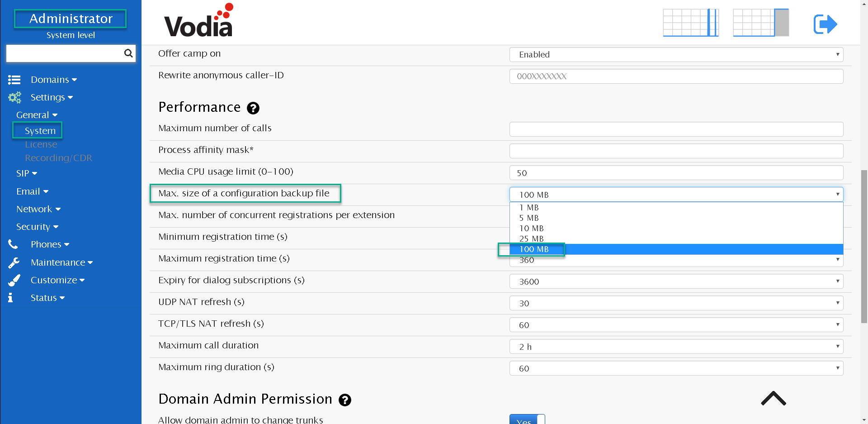The height and width of the screenshot is (424, 868).
Task: Open the Offer camp on dropdown
Action: tap(676, 55)
